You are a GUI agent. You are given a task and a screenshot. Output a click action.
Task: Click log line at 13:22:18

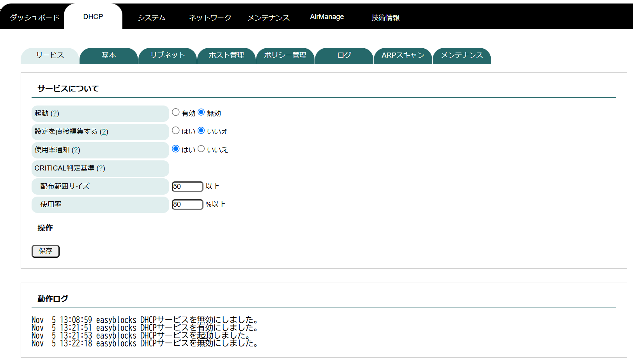pyautogui.click(x=145, y=343)
